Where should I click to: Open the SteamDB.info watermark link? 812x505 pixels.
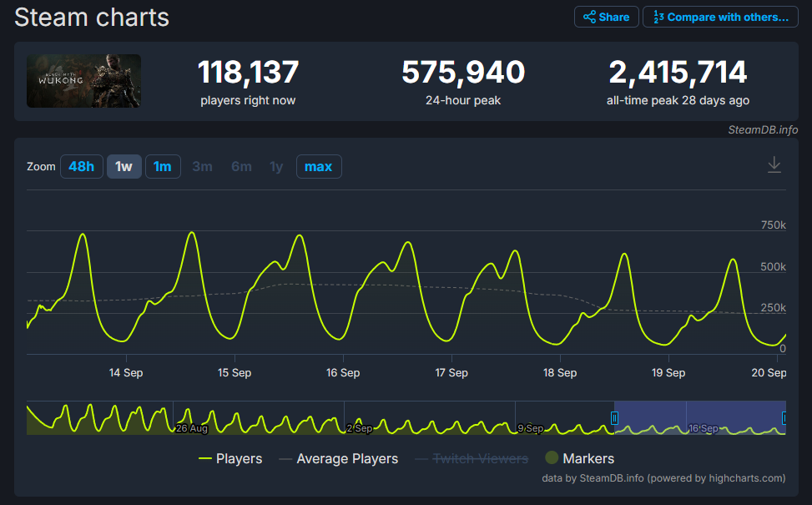762,129
